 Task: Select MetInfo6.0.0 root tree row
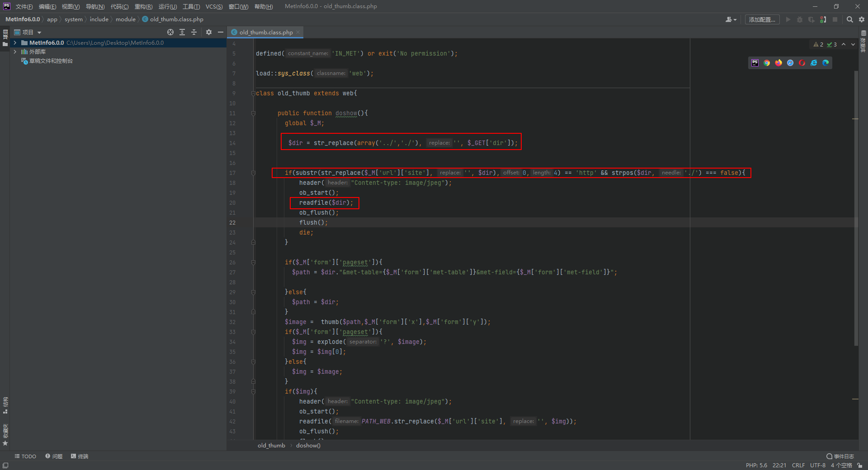(x=118, y=42)
